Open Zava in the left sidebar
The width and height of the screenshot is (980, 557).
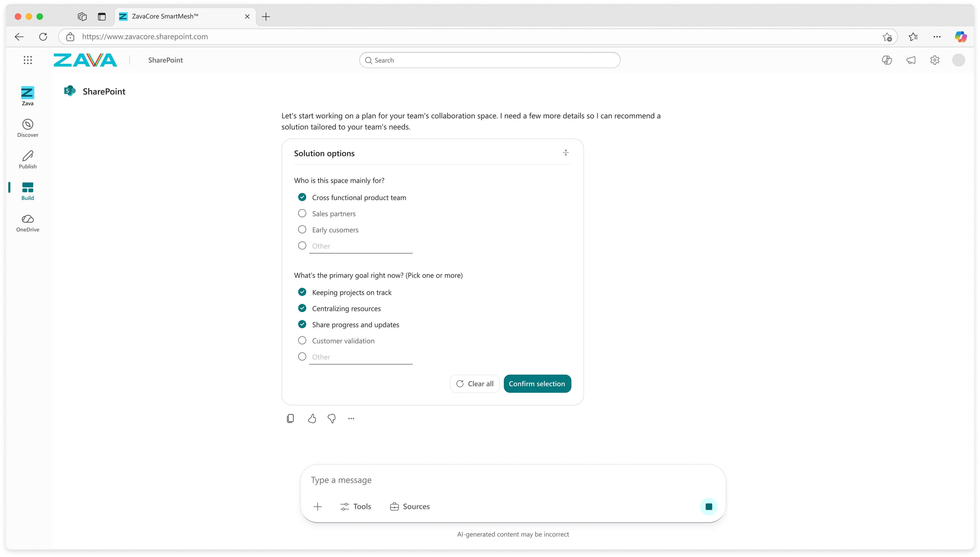tap(28, 96)
